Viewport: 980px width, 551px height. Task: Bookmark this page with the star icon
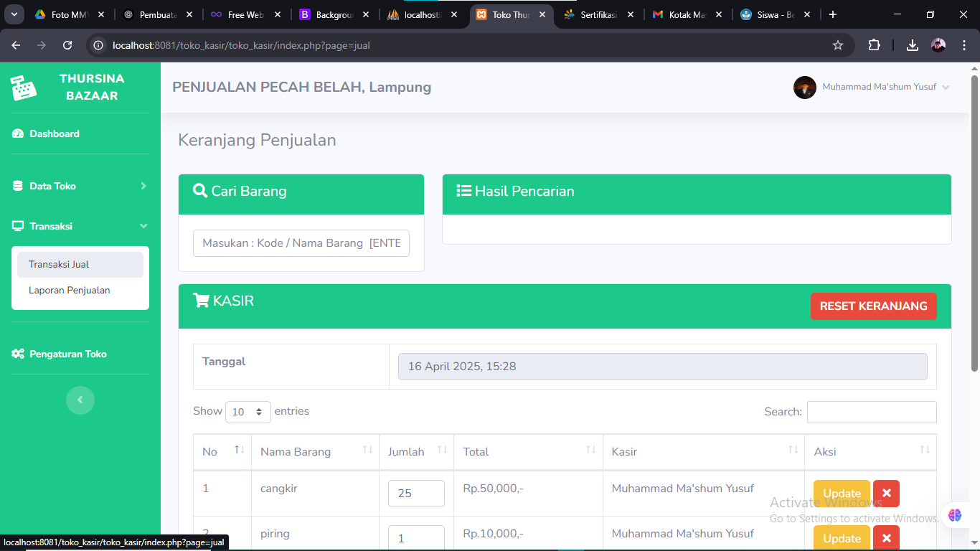[x=837, y=45]
